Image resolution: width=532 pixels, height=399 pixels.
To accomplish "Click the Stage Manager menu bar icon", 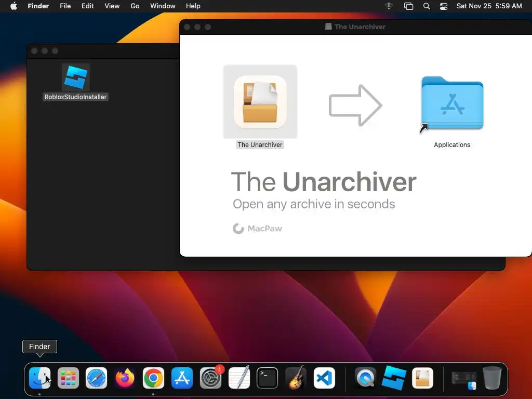I will (408, 6).
